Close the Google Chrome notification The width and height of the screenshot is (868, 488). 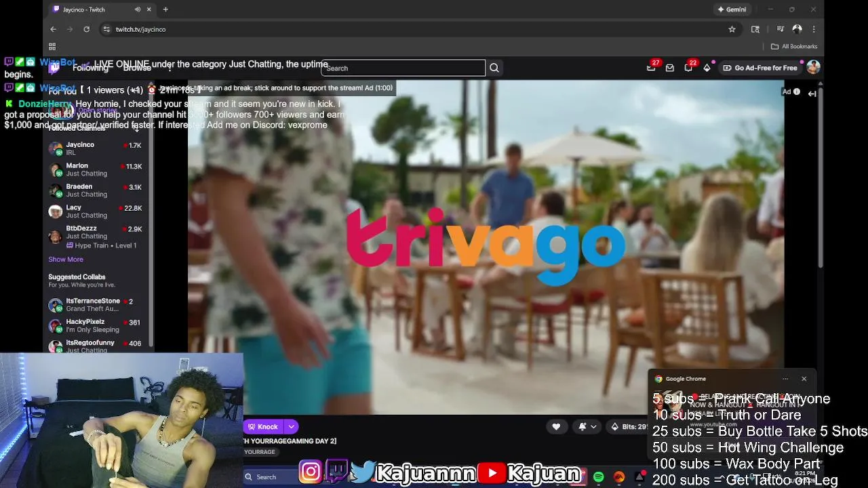804,379
